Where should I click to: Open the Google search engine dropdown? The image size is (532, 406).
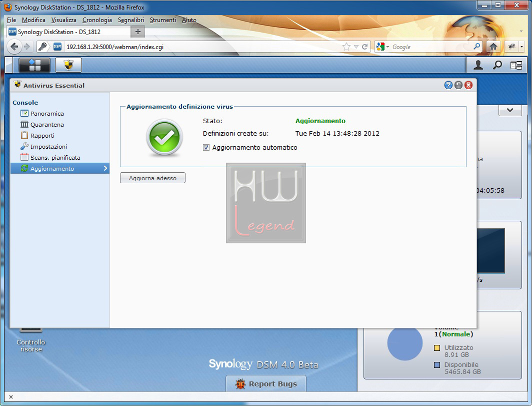point(382,47)
